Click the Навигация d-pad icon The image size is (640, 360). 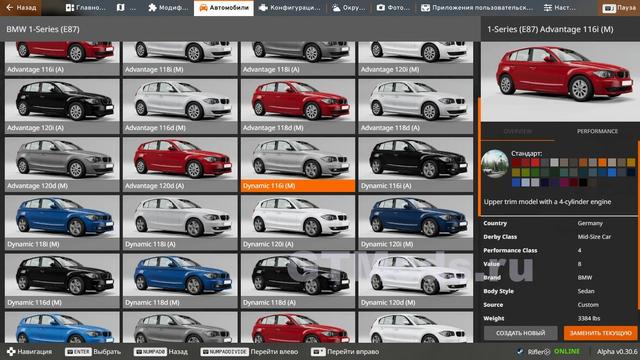click(11, 351)
